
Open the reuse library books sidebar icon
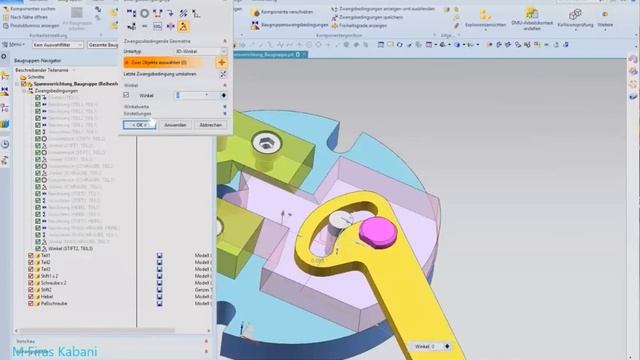(x=5, y=124)
